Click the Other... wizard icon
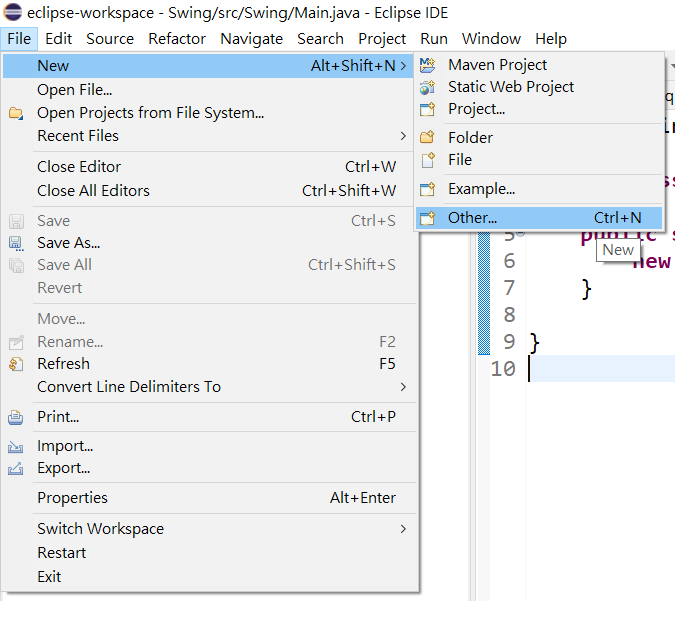Screen dimensions: 696x619 tap(427, 218)
